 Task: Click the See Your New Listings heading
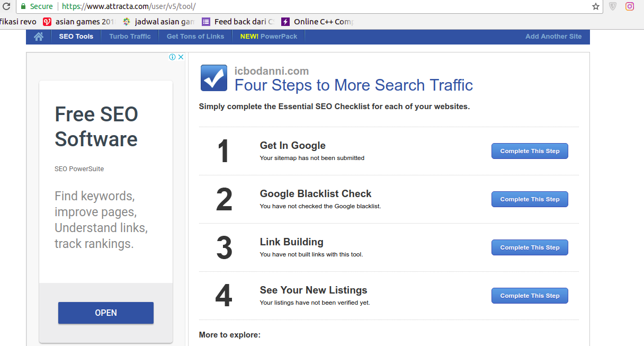pyautogui.click(x=314, y=290)
